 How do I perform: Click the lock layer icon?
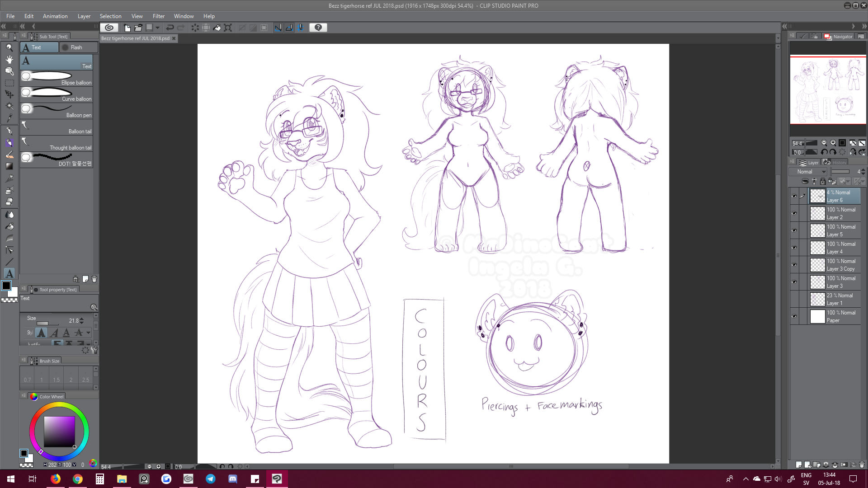point(823,181)
